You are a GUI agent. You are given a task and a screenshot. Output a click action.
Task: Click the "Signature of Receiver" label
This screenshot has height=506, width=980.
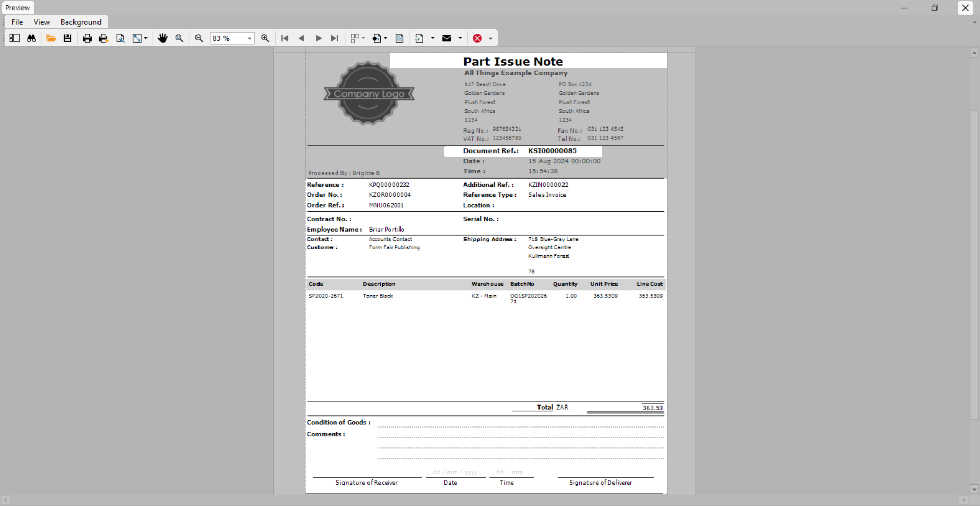(x=366, y=483)
